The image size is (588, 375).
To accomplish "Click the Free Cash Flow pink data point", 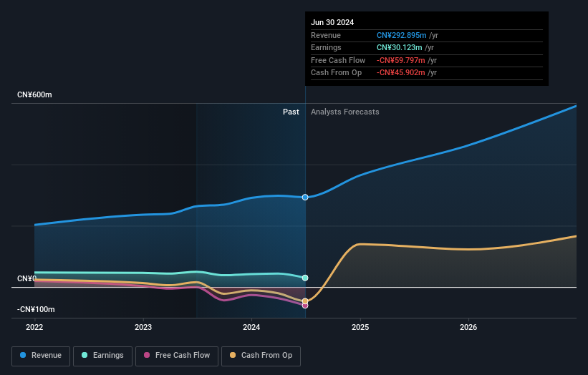I will [x=305, y=306].
